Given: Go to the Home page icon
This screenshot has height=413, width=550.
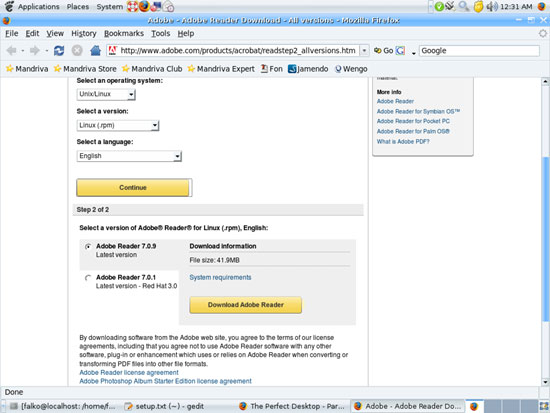Looking at the screenshot, I should point(95,51).
